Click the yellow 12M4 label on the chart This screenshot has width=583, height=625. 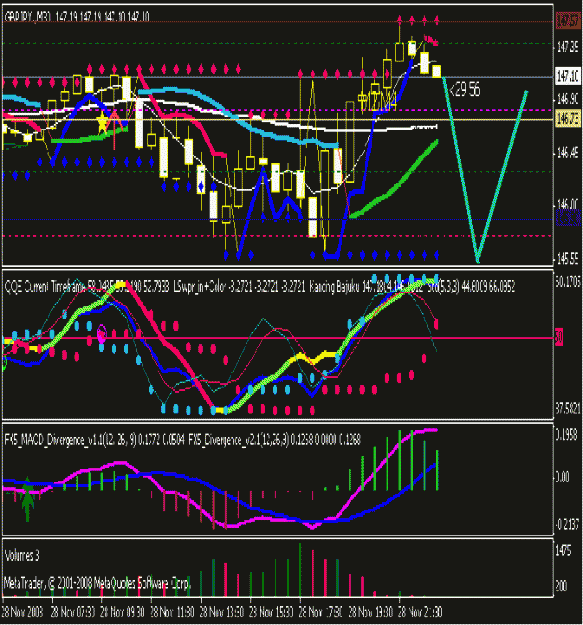377,100
